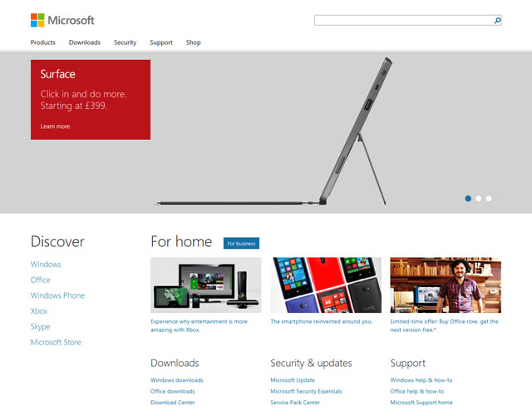This screenshot has height=416, width=532.
Task: Open the Windows Phone smartphones image
Action: (326, 285)
